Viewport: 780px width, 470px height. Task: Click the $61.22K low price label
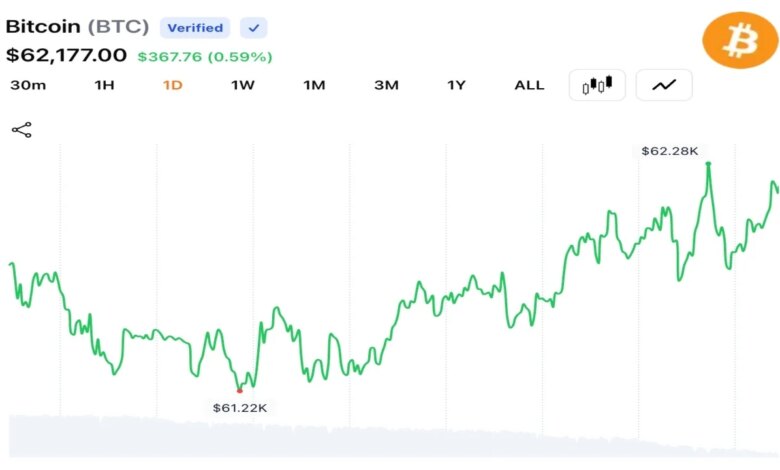coord(240,408)
